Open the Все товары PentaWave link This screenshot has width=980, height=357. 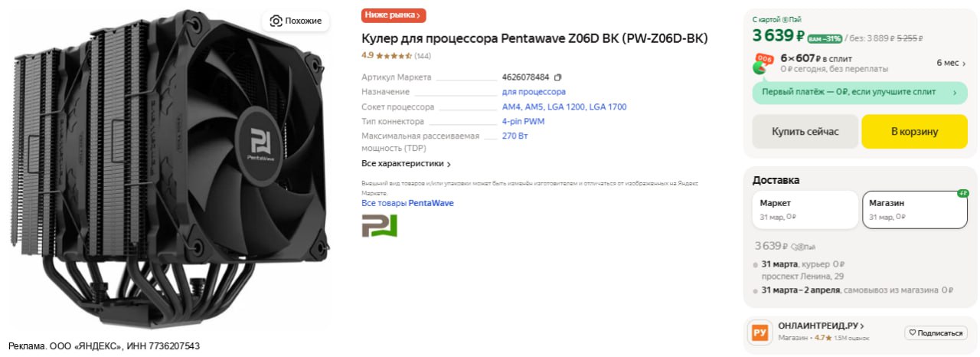click(x=407, y=203)
